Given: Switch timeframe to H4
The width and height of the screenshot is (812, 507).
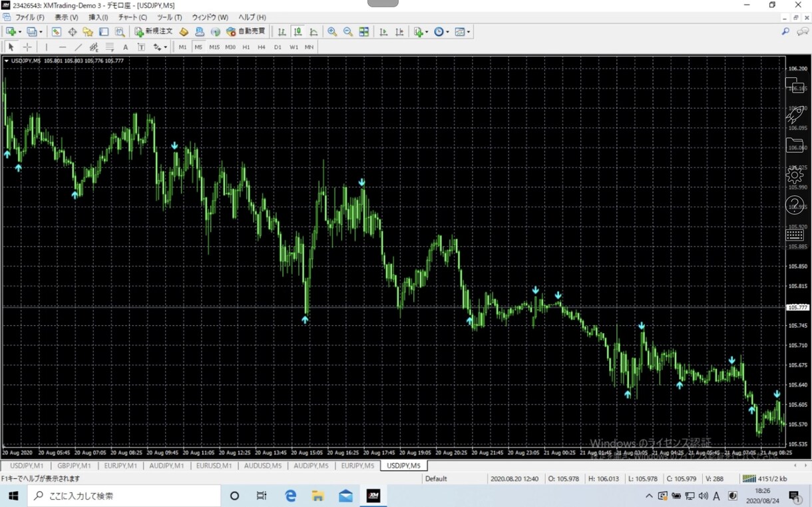Looking at the screenshot, I should pyautogui.click(x=262, y=47).
